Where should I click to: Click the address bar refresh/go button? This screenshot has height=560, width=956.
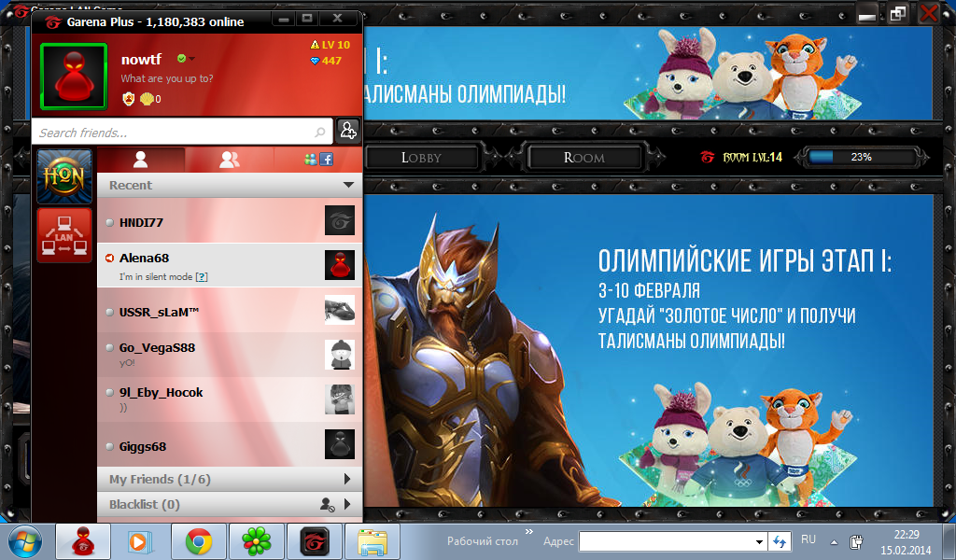click(780, 541)
